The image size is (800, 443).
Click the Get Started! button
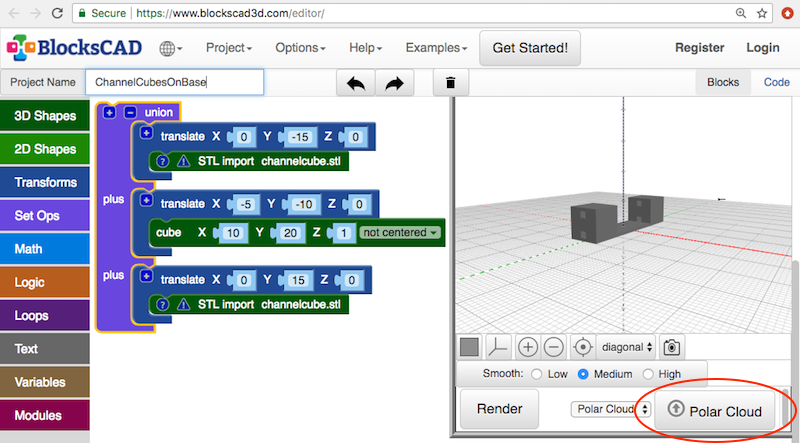[530, 48]
